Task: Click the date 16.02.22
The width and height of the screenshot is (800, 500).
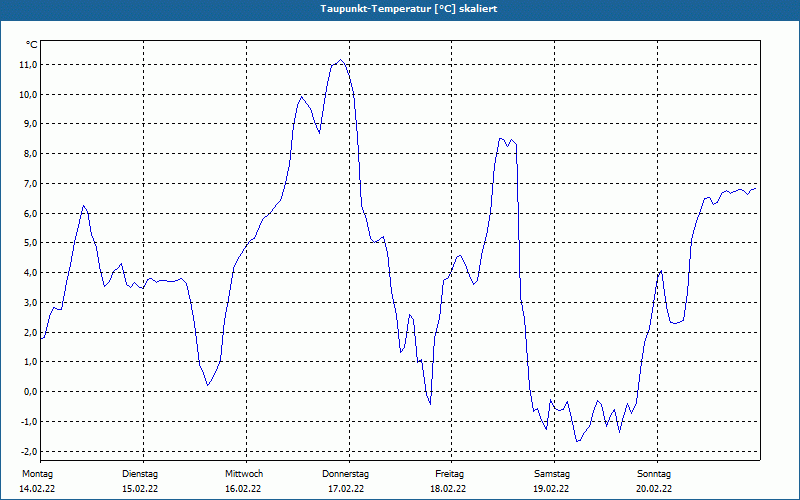Action: pyautogui.click(x=243, y=489)
